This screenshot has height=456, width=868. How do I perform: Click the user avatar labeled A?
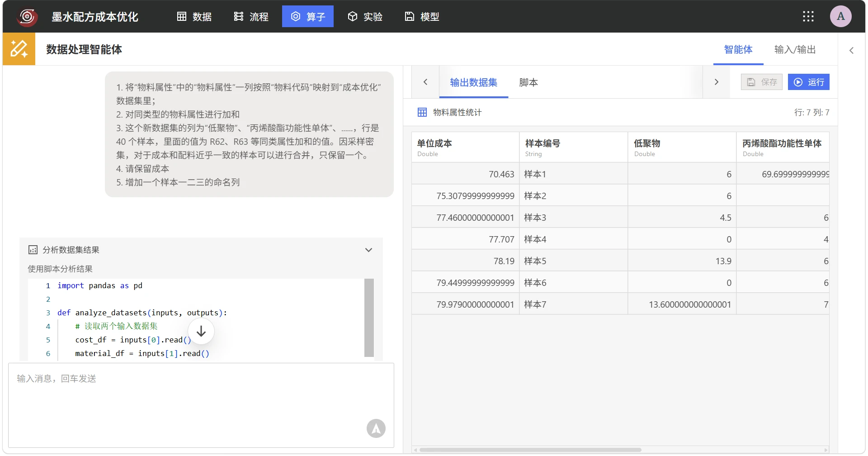[x=841, y=17]
